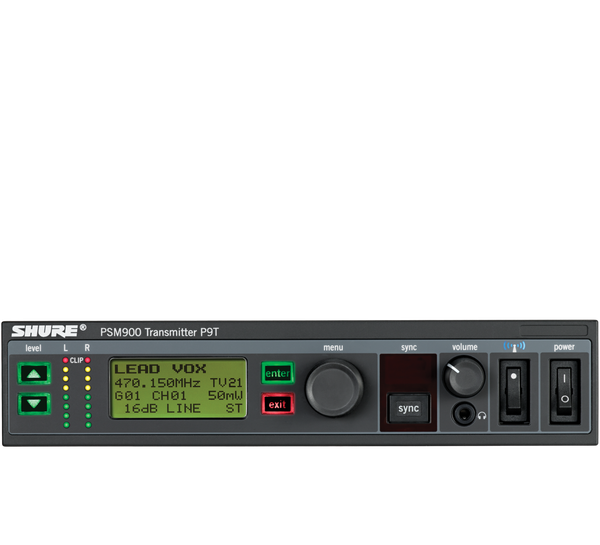Click the 470.150MHz frequency on display
Viewport: 600px width, 545px height.
click(157, 383)
